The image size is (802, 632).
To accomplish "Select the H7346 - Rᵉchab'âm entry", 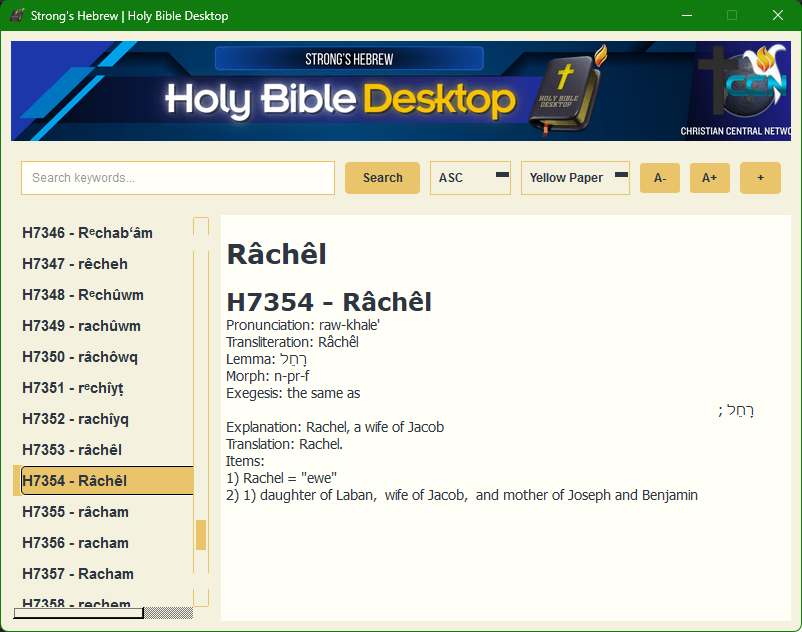I will pyautogui.click(x=103, y=233).
